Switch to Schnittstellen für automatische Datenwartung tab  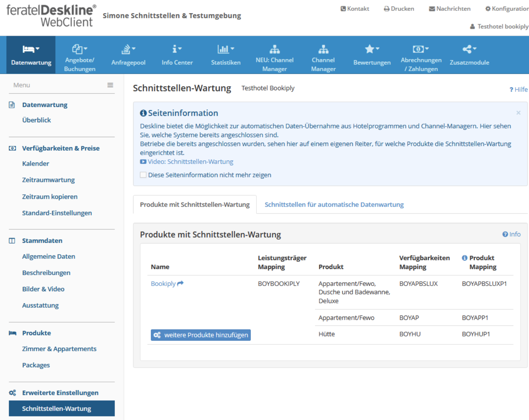(334, 204)
